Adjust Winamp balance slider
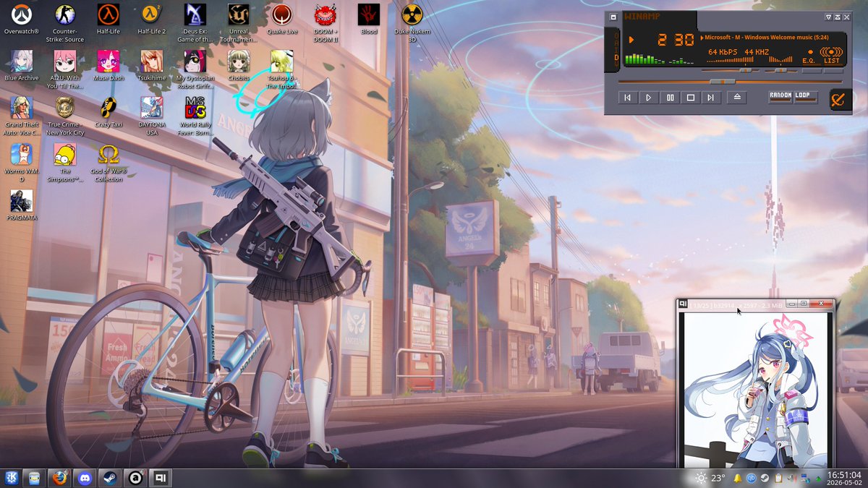 point(782,70)
